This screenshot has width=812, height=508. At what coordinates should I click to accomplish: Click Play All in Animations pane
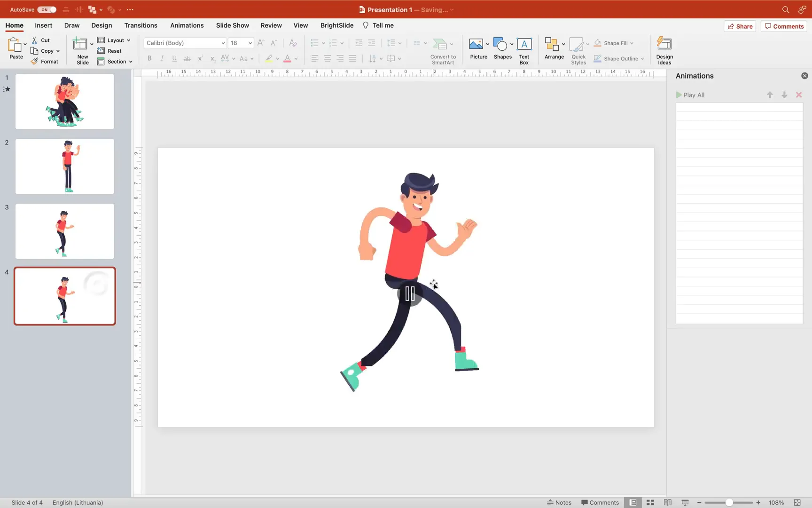click(690, 95)
